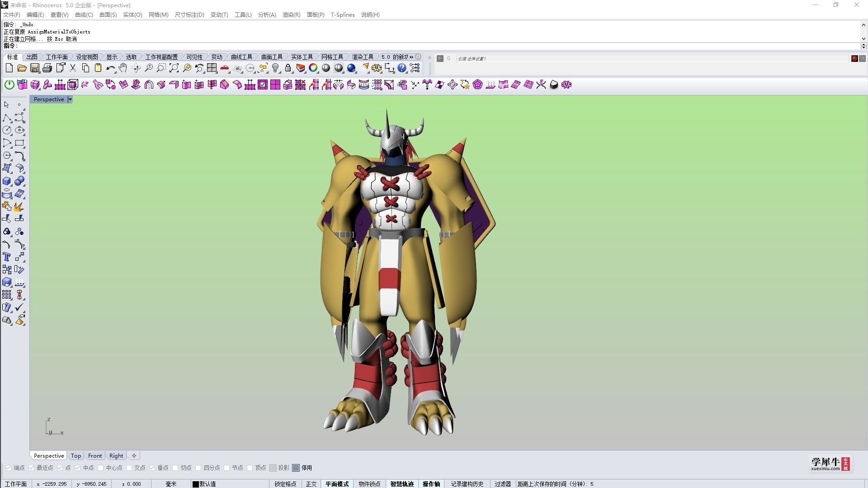This screenshot has width=868, height=488.
Task: Click the light bulb Hide objects icon
Action: pyautogui.click(x=275, y=68)
